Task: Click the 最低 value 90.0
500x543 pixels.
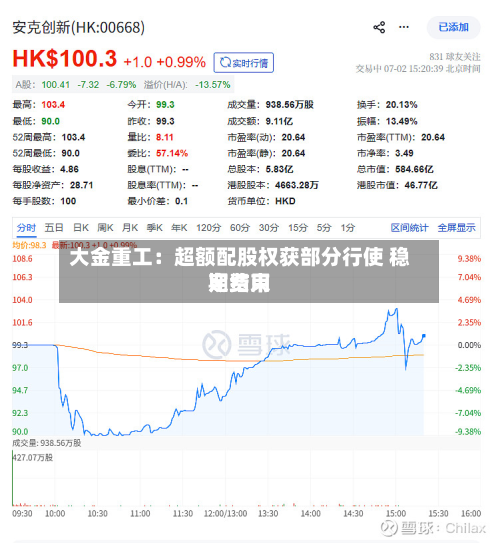Action: [51, 121]
